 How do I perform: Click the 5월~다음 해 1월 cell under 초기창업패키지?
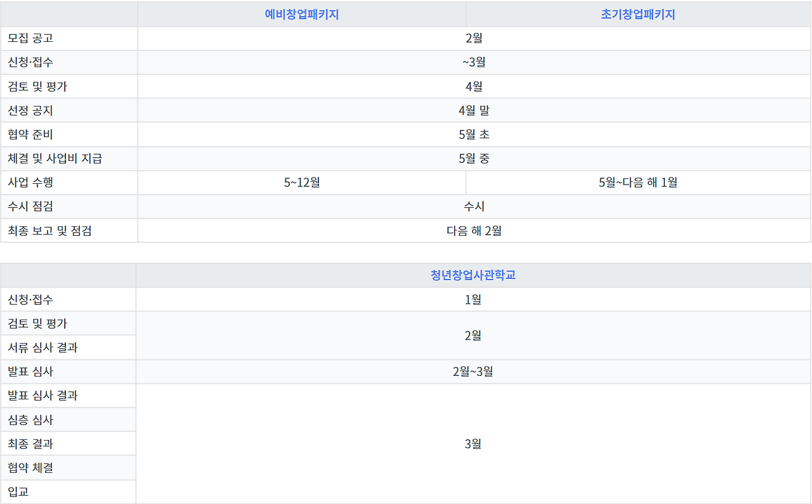click(637, 182)
